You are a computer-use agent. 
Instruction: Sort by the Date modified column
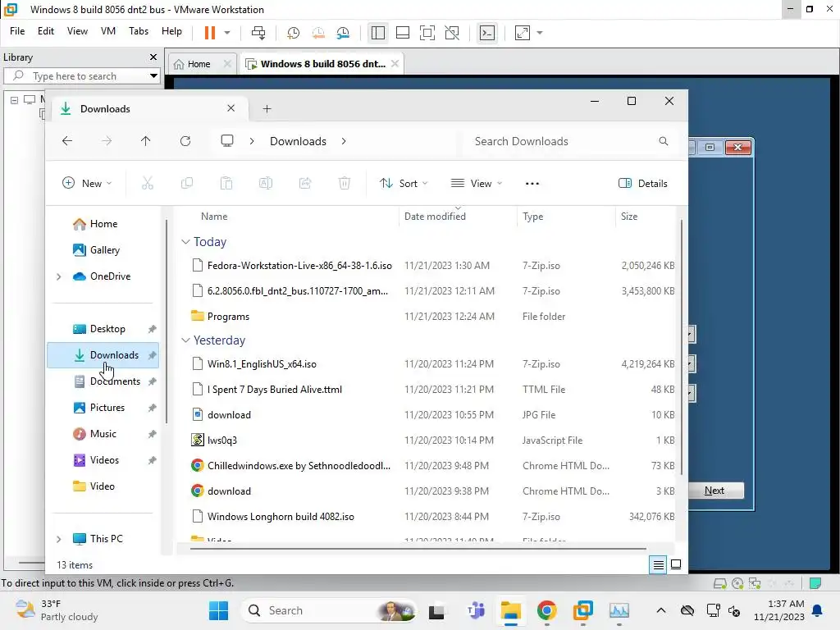coord(435,217)
